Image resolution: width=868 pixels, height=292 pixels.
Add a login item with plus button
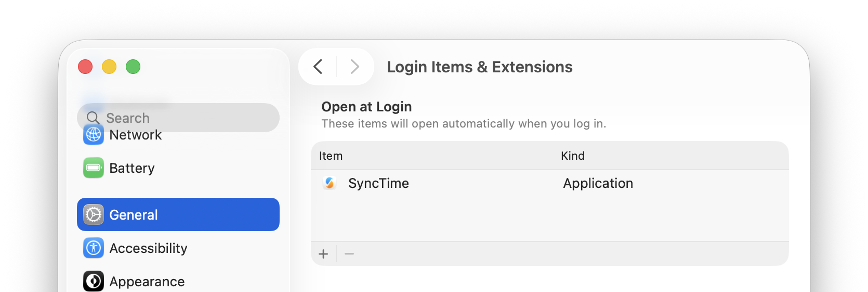[x=323, y=254]
